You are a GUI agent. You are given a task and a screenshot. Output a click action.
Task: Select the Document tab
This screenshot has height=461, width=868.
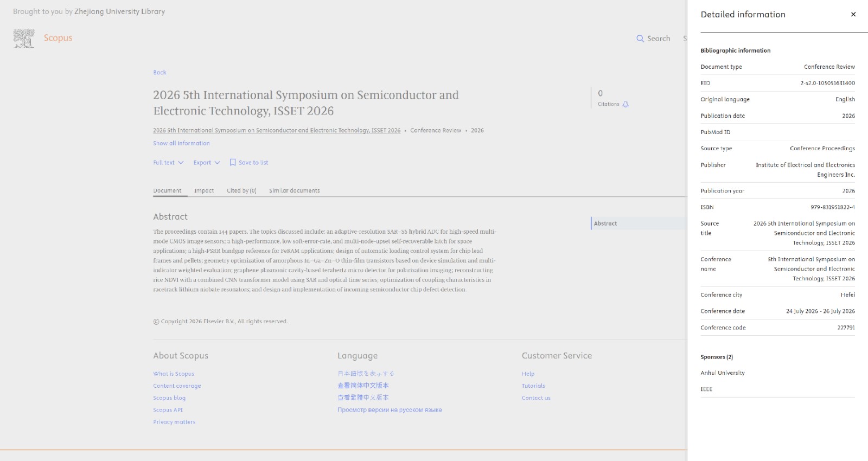(167, 191)
